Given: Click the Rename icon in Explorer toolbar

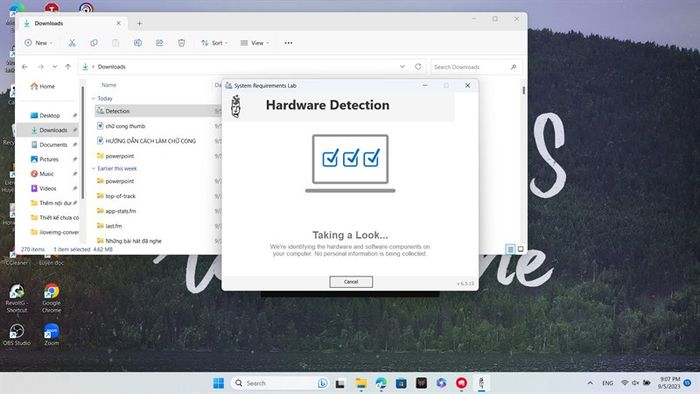Looking at the screenshot, I should click(x=138, y=43).
